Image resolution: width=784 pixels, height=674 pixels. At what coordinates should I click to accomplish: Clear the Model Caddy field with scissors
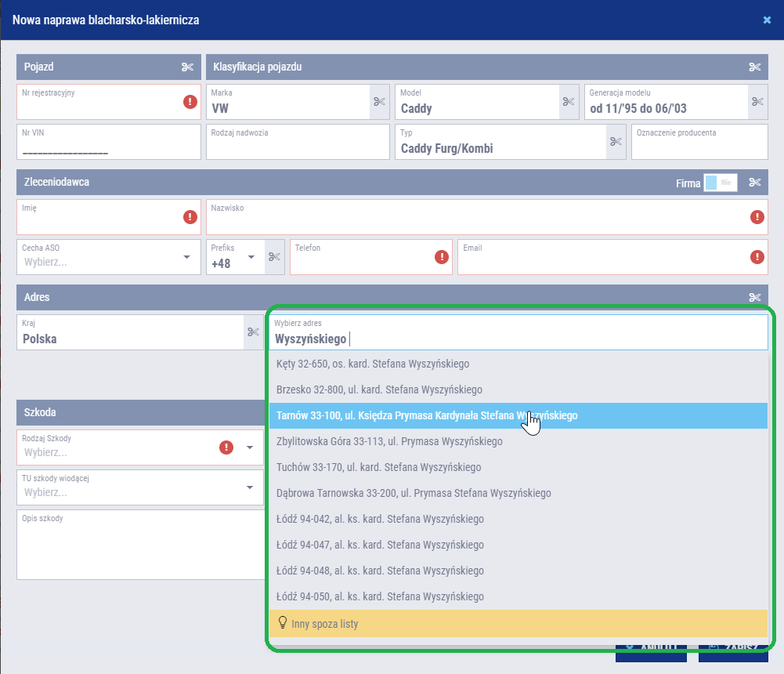tap(569, 102)
